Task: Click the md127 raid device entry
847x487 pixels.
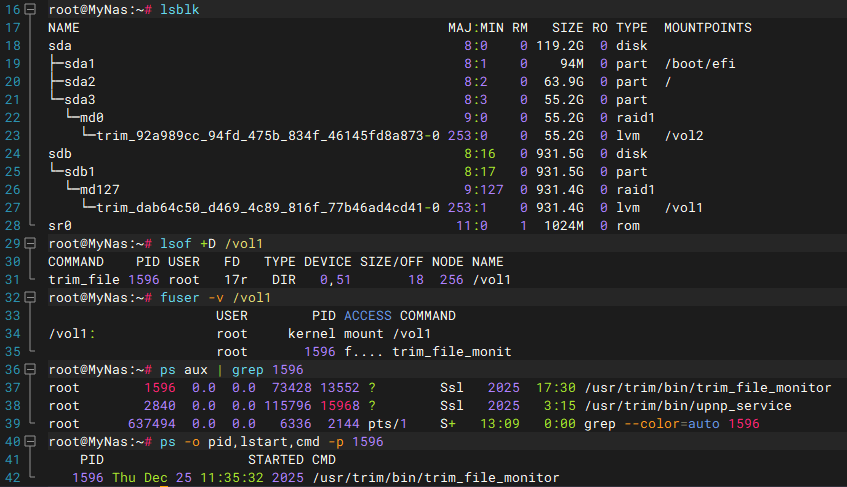Action: tap(100, 189)
